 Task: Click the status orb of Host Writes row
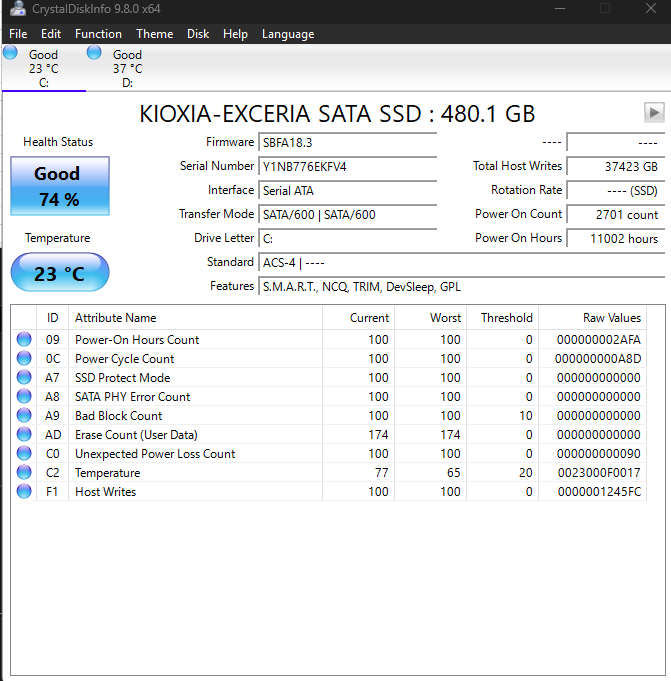pyautogui.click(x=24, y=491)
